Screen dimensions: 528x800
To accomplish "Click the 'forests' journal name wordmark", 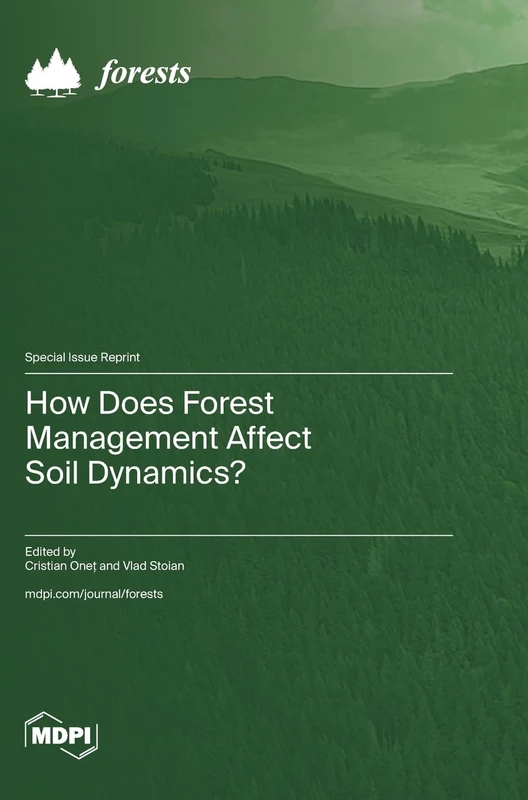I will click(143, 73).
